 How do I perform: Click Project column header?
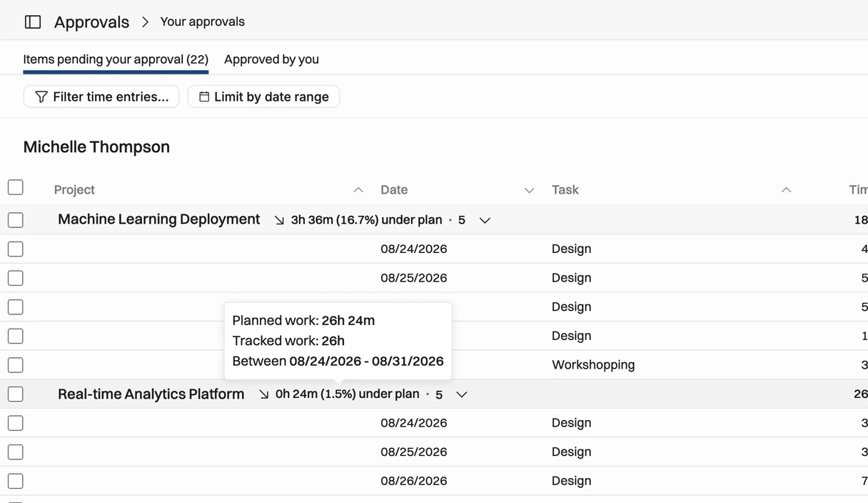74,190
